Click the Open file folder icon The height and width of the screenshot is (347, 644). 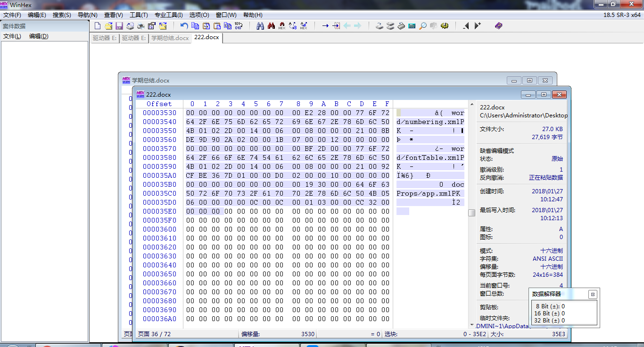tap(108, 26)
